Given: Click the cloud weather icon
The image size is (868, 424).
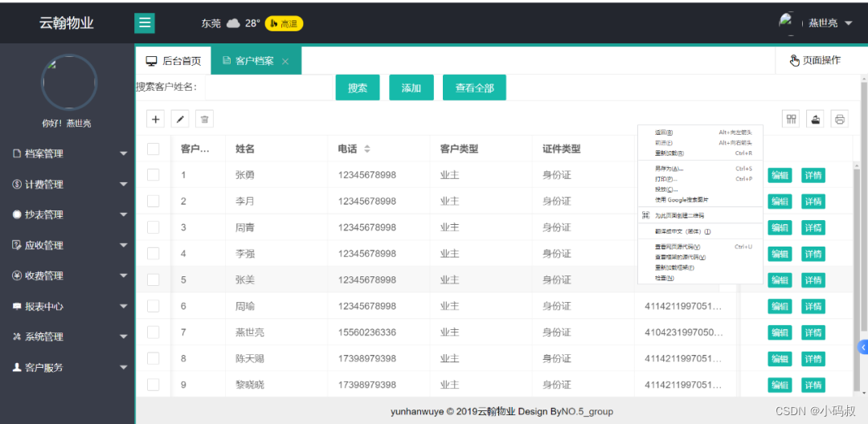Looking at the screenshot, I should tap(234, 23).
